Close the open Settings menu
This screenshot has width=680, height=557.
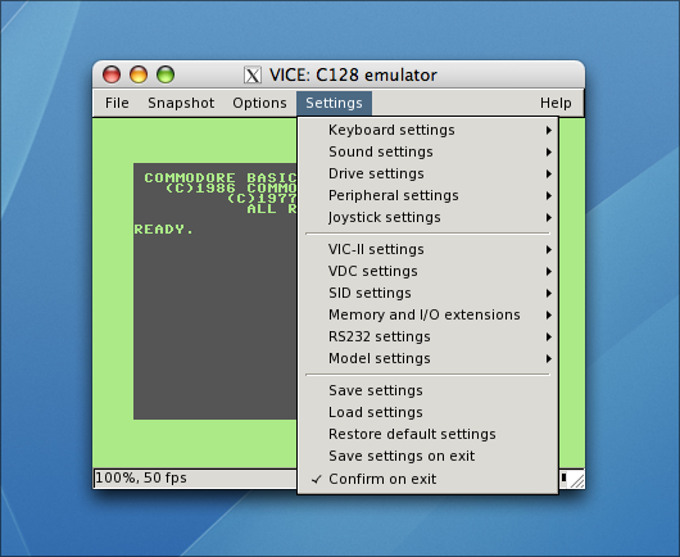pos(334,103)
